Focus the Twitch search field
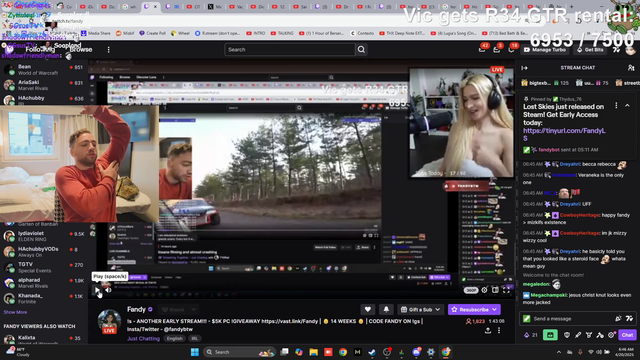The width and height of the screenshot is (640, 360). point(290,49)
